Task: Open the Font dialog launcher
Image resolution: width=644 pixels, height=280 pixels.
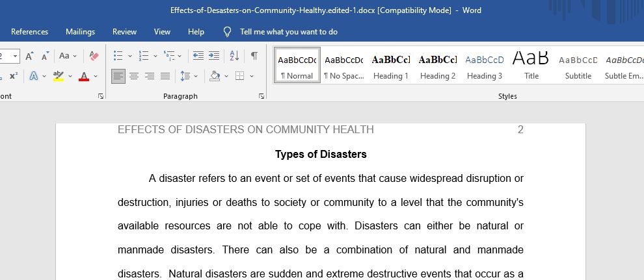Action: [101, 96]
